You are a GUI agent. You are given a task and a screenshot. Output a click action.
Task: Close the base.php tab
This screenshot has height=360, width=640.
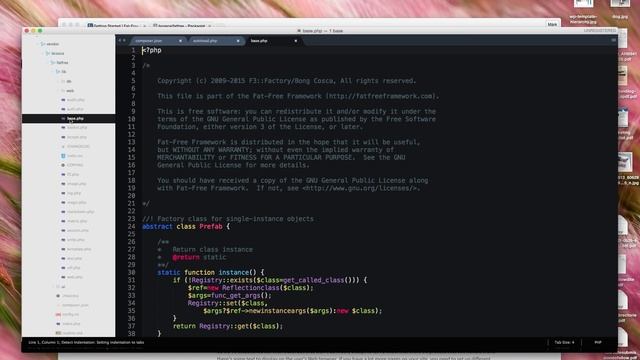[x=296, y=41]
